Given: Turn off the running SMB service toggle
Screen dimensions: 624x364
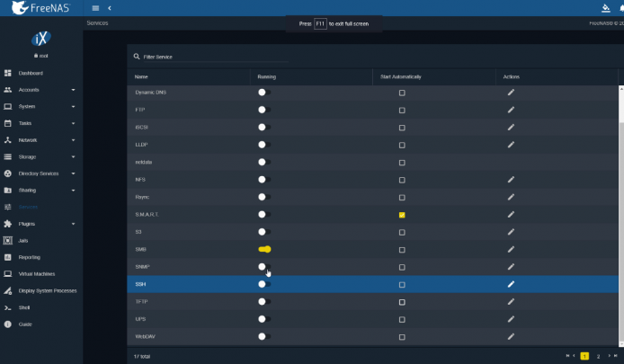Looking at the screenshot, I should tap(264, 250).
